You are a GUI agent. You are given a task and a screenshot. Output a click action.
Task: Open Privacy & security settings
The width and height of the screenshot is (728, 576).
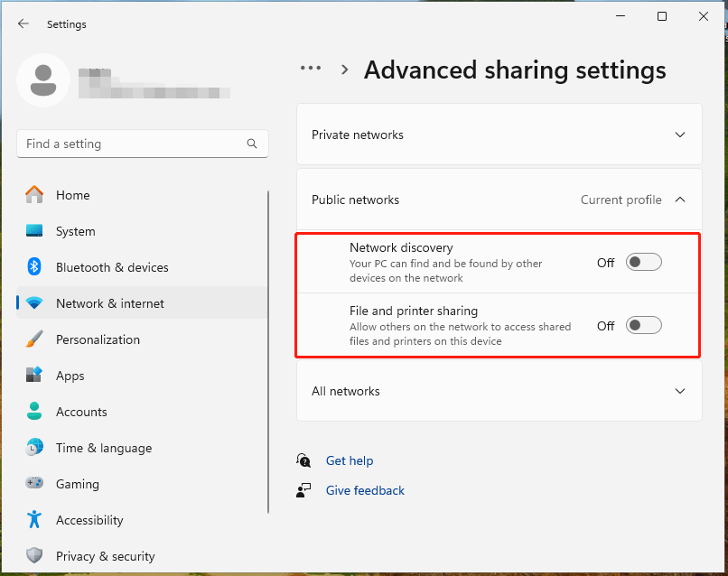(x=36, y=556)
